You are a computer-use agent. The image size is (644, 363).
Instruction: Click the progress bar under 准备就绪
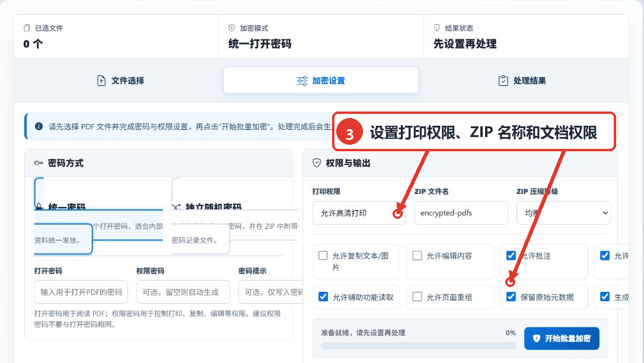(x=418, y=346)
